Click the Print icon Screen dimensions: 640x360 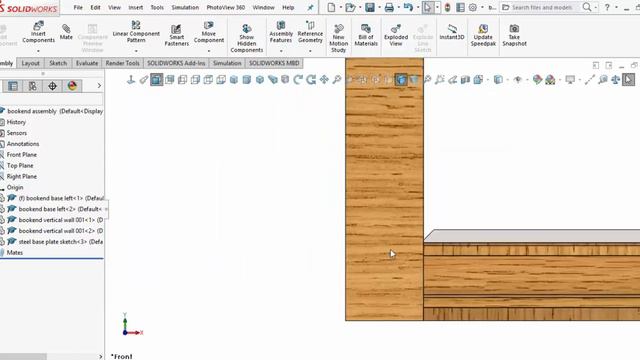pyautogui.click(x=389, y=7)
